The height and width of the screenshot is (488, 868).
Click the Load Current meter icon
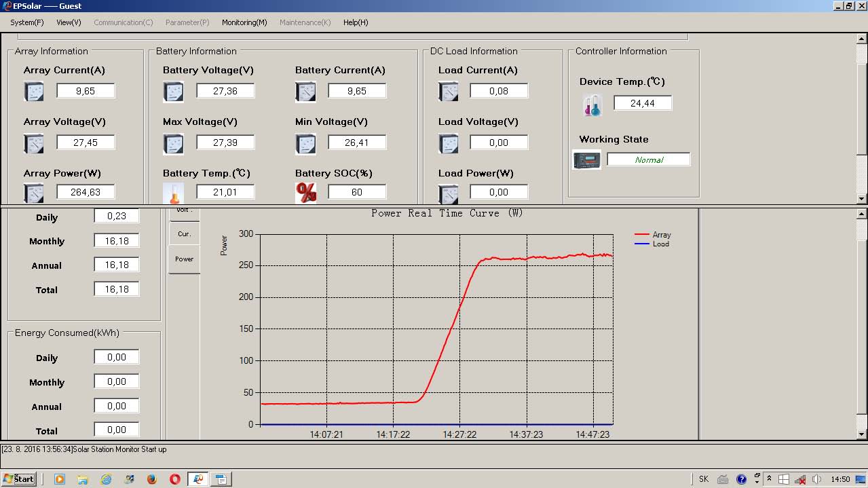(x=449, y=91)
